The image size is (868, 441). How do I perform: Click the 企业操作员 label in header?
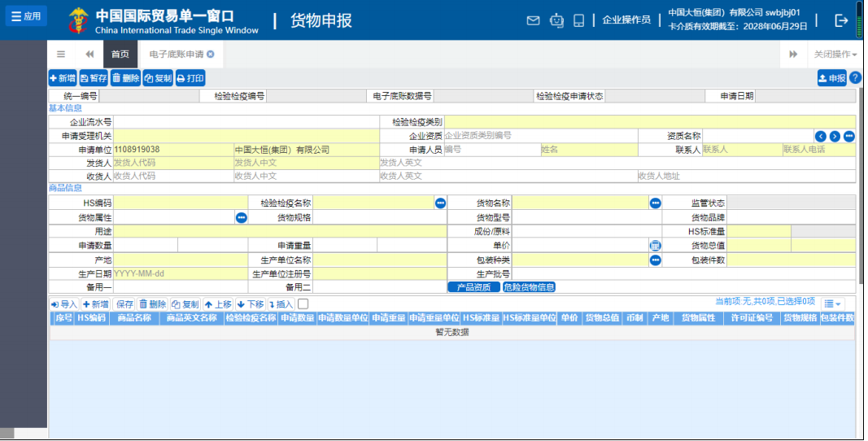[x=626, y=20]
